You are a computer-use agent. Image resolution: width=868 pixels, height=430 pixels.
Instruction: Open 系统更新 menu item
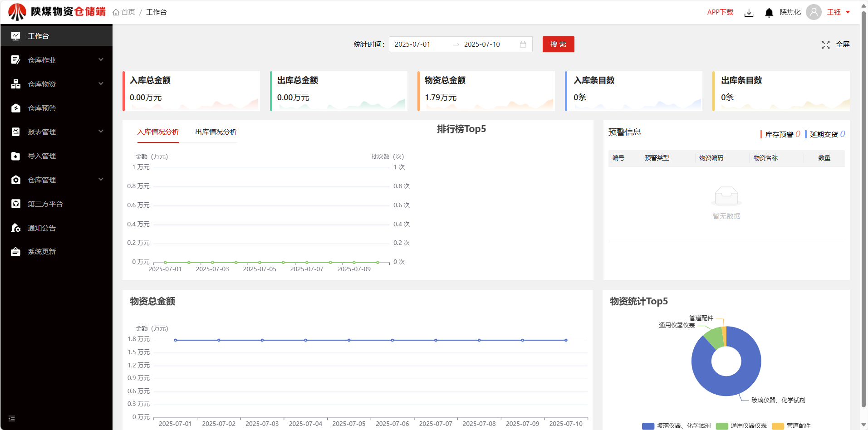tap(56, 251)
